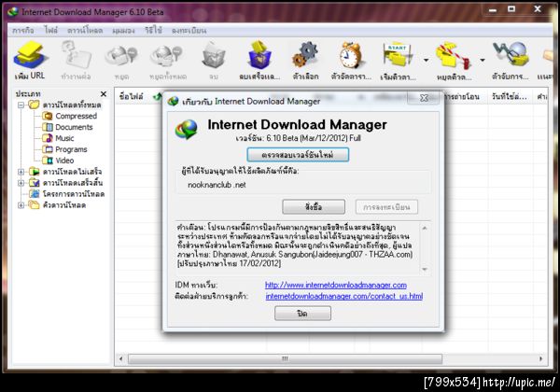Click the licensed name nooknanclub.net text
This screenshot has width=560, height=392.
point(217,185)
